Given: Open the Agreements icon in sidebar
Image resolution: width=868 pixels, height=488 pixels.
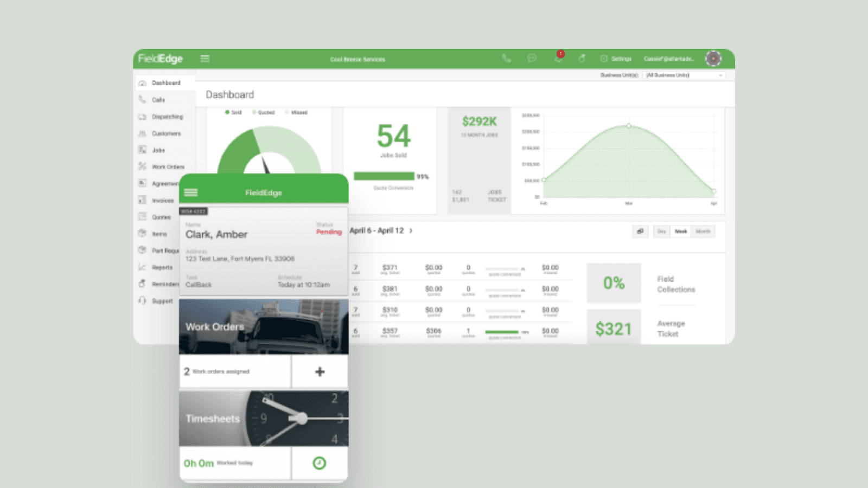Looking at the screenshot, I should pyautogui.click(x=142, y=183).
